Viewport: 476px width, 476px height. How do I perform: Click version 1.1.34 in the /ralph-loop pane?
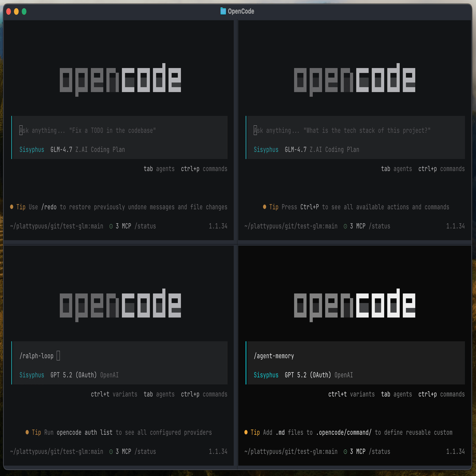[x=218, y=452]
